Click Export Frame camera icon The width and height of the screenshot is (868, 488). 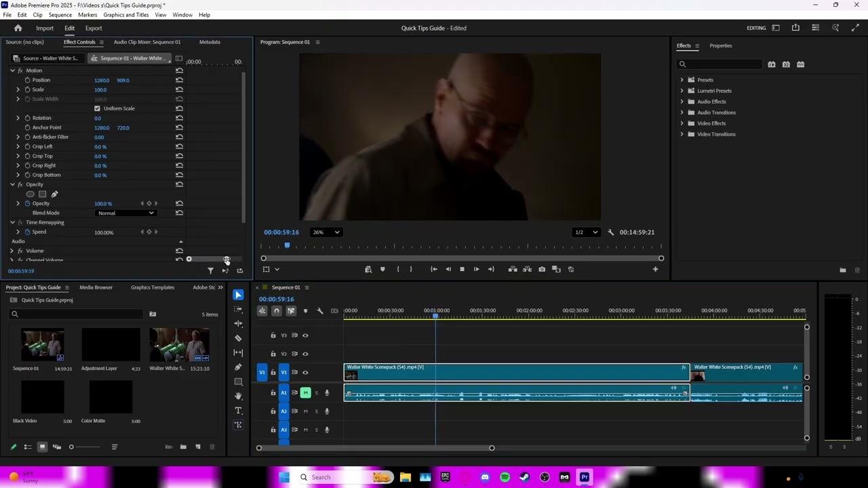tap(542, 269)
